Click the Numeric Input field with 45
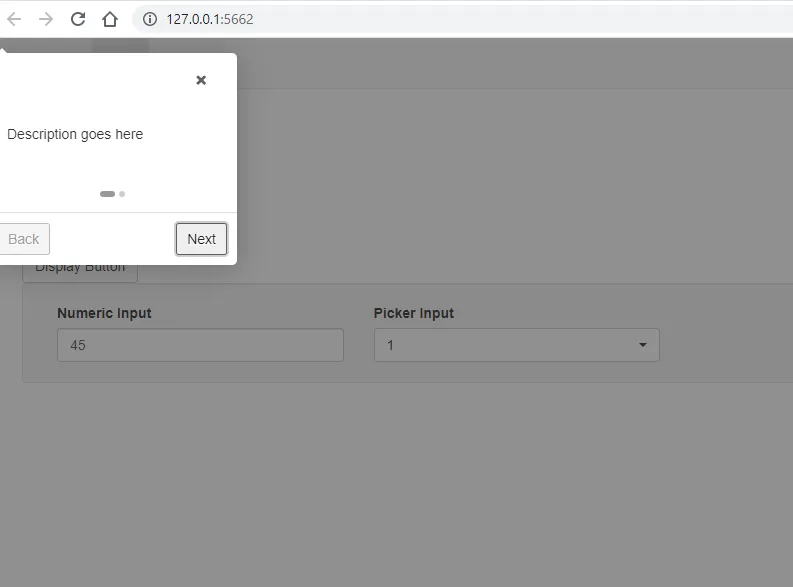This screenshot has height=587, width=793. tap(200, 345)
